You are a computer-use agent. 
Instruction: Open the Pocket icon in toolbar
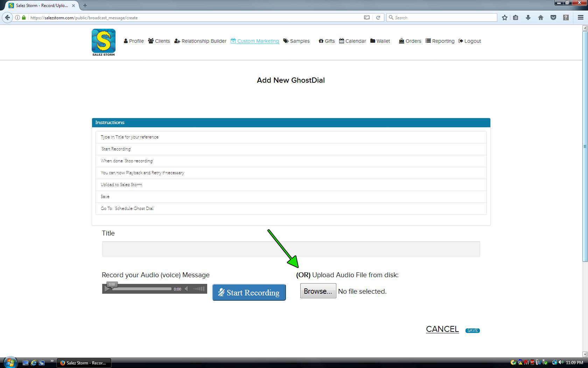tap(553, 18)
